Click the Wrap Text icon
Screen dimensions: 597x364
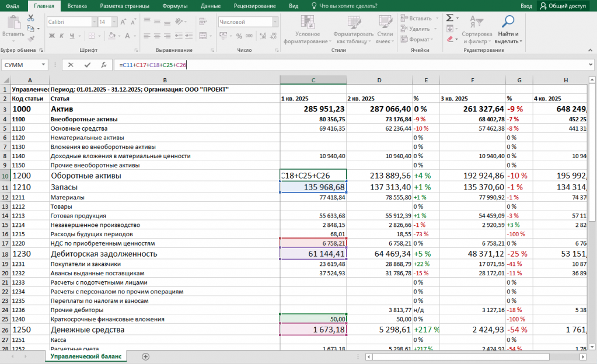(x=203, y=22)
